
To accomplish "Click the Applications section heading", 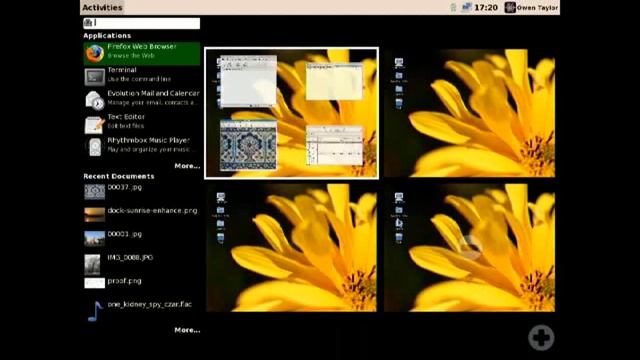I will (107, 36).
